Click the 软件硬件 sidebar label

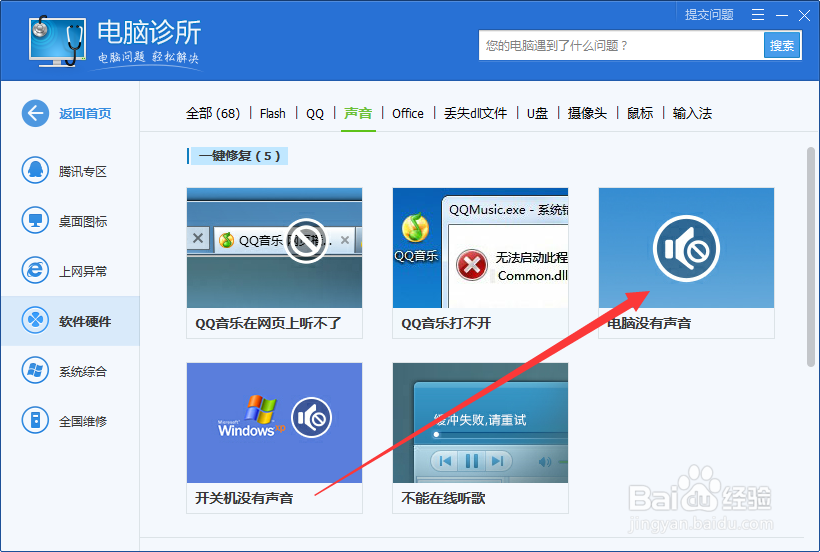click(x=85, y=321)
